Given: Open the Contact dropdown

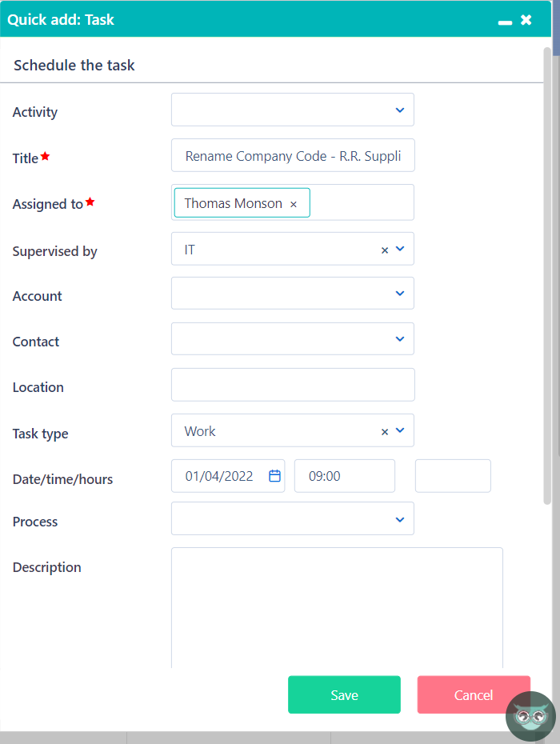Looking at the screenshot, I should point(292,338).
